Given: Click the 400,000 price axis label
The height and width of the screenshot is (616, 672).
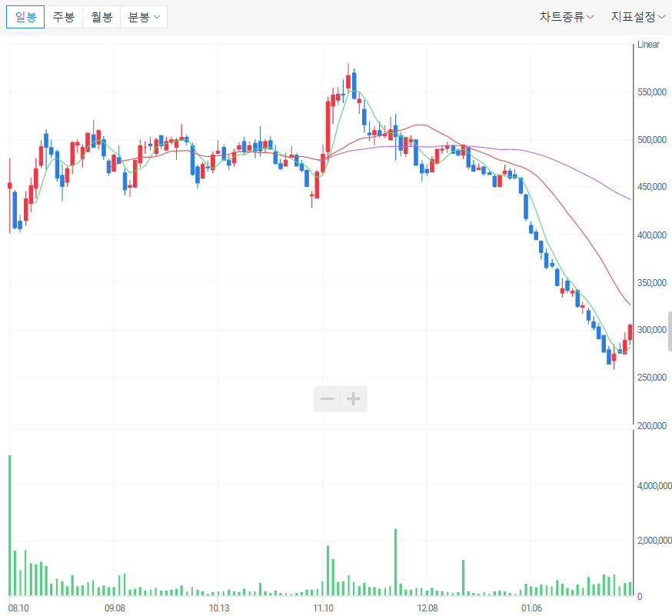Looking at the screenshot, I should (652, 235).
